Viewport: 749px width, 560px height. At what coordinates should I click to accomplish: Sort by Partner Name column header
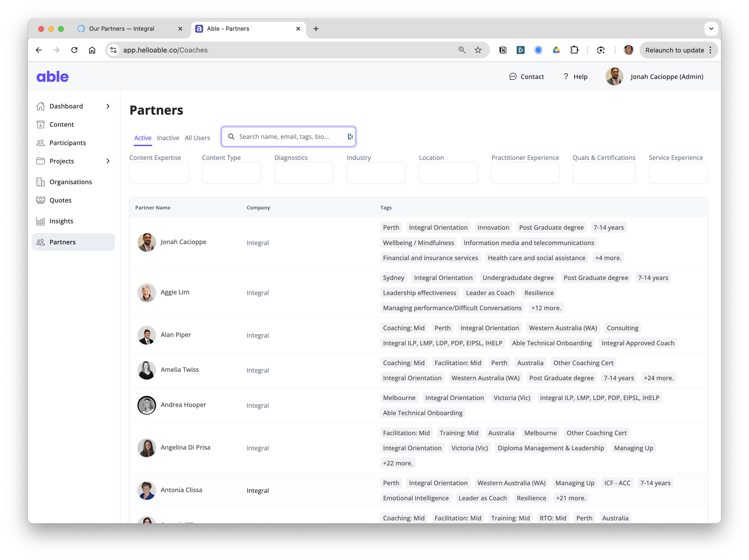[x=153, y=208]
